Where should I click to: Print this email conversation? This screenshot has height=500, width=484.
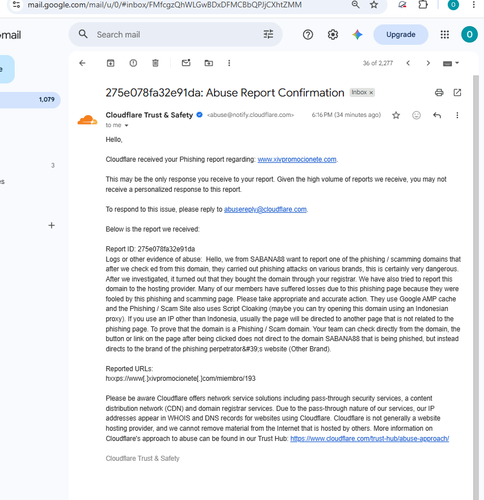[439, 93]
